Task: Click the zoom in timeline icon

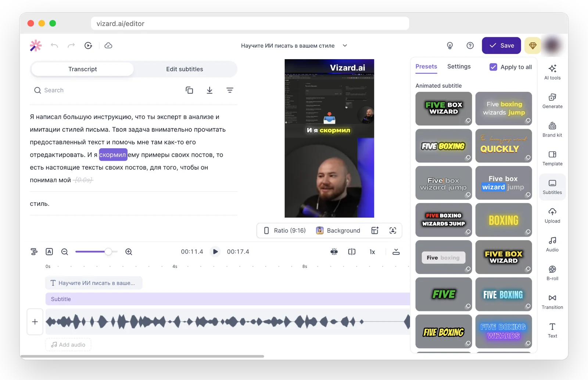Action: pos(129,252)
